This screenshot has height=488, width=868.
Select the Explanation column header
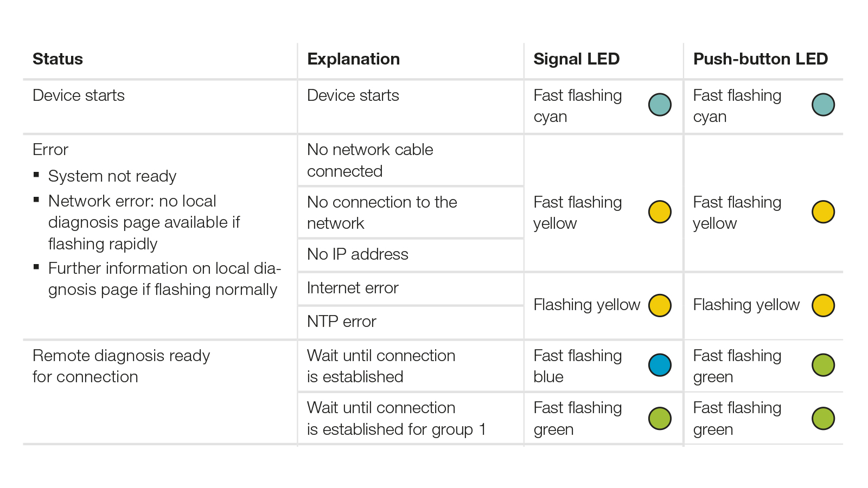pyautogui.click(x=353, y=59)
